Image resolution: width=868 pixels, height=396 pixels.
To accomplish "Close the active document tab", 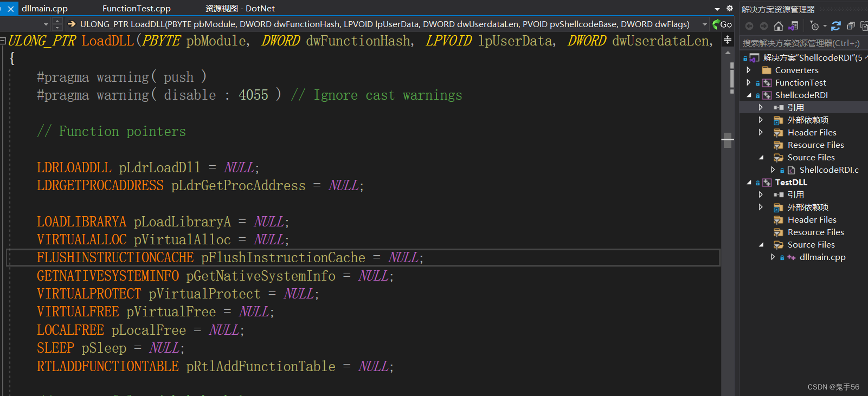I will [x=11, y=9].
